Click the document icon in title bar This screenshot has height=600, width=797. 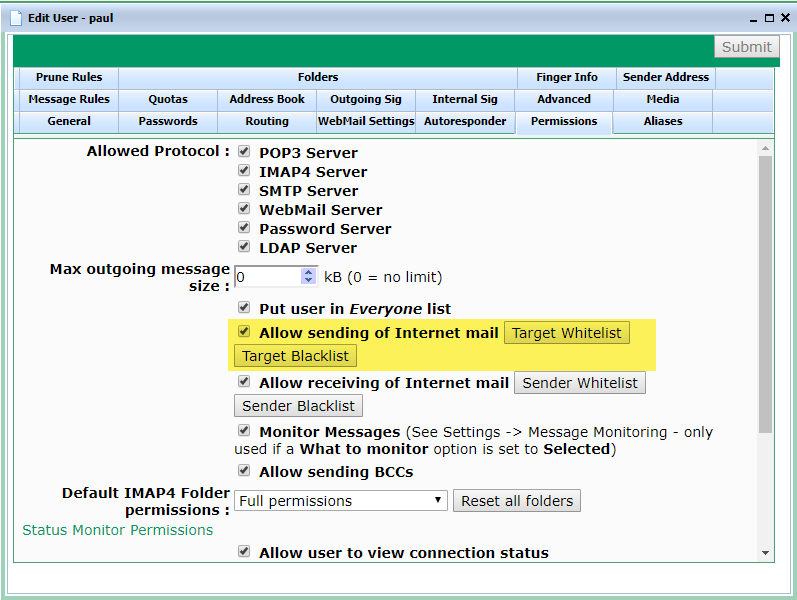16,17
